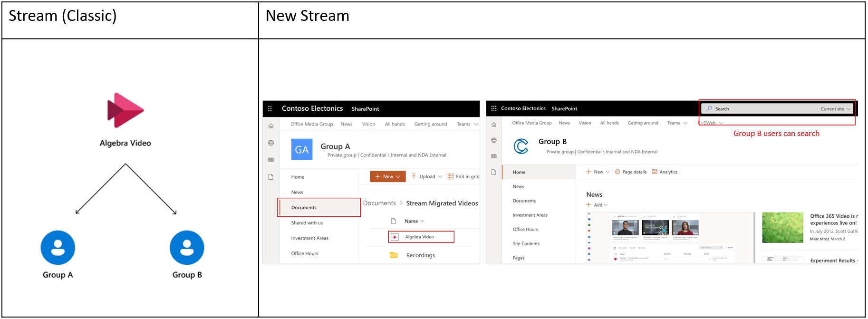This screenshot has height=319, width=868.
Task: Click the Group B user icon
Action: [187, 248]
